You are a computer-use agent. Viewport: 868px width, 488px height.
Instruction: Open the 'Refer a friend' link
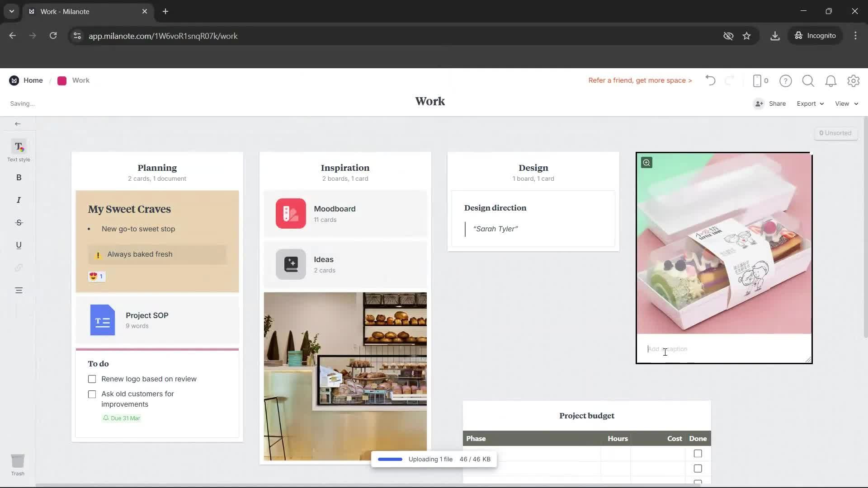639,80
